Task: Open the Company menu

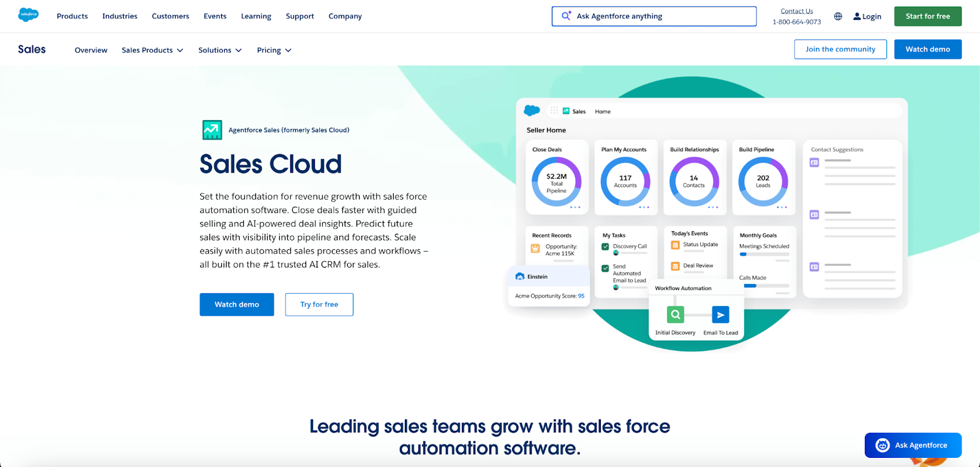Action: [x=345, y=17]
